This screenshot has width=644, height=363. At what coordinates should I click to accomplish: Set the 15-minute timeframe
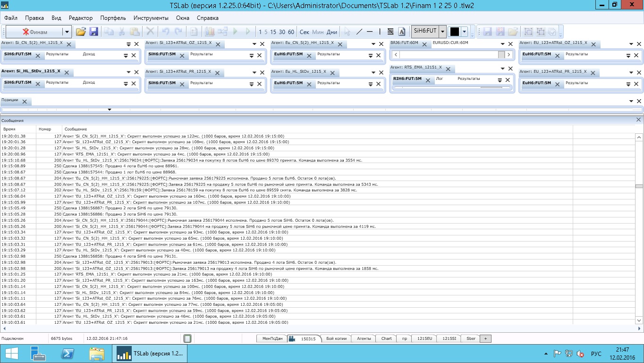pyautogui.click(x=273, y=32)
